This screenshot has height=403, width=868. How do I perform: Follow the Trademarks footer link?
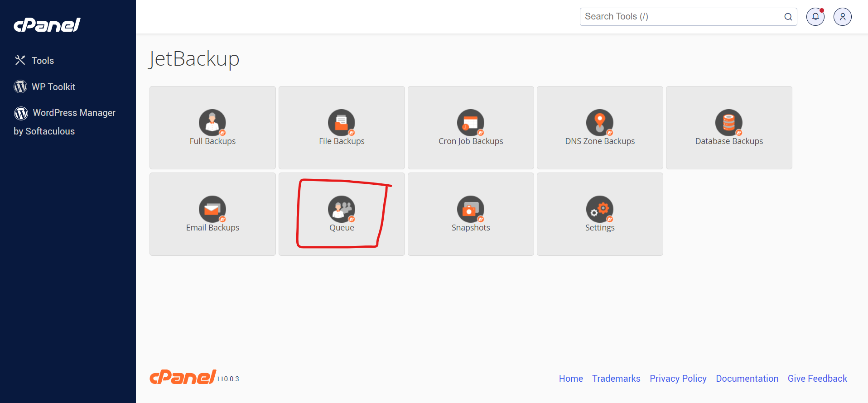click(x=616, y=379)
